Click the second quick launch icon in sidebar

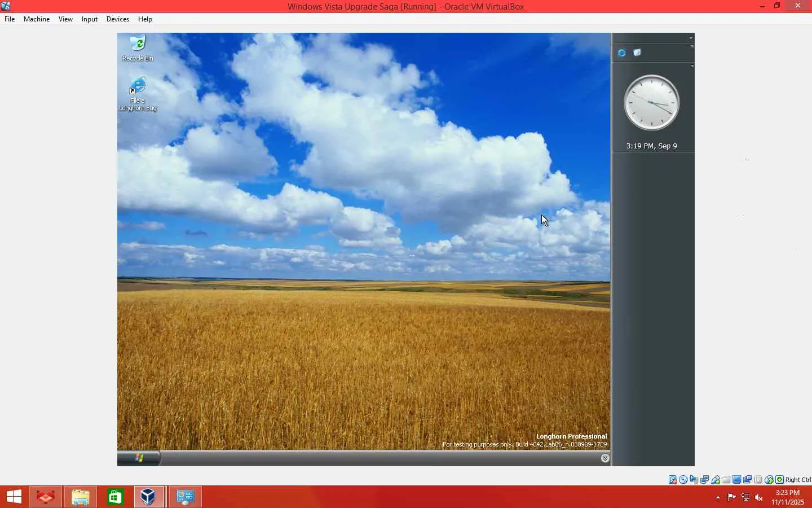(x=637, y=52)
